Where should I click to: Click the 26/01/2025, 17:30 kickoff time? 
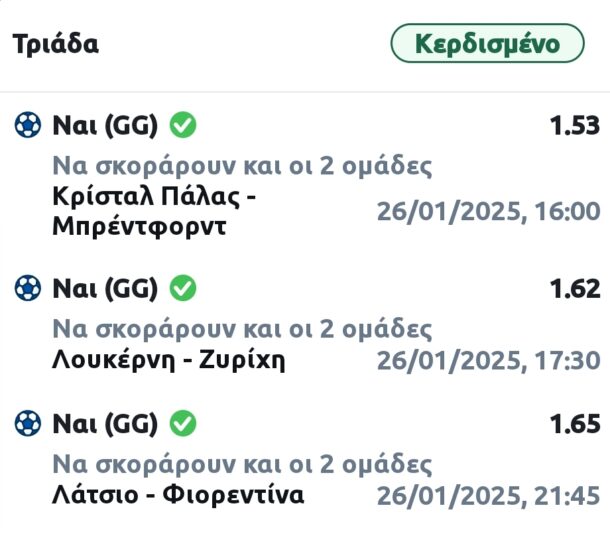(x=487, y=361)
